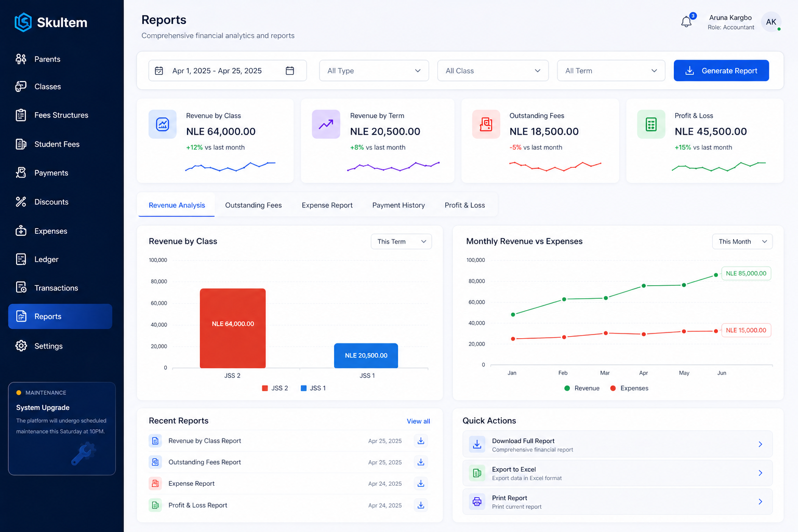Click the Transactions sidebar icon

(x=21, y=288)
